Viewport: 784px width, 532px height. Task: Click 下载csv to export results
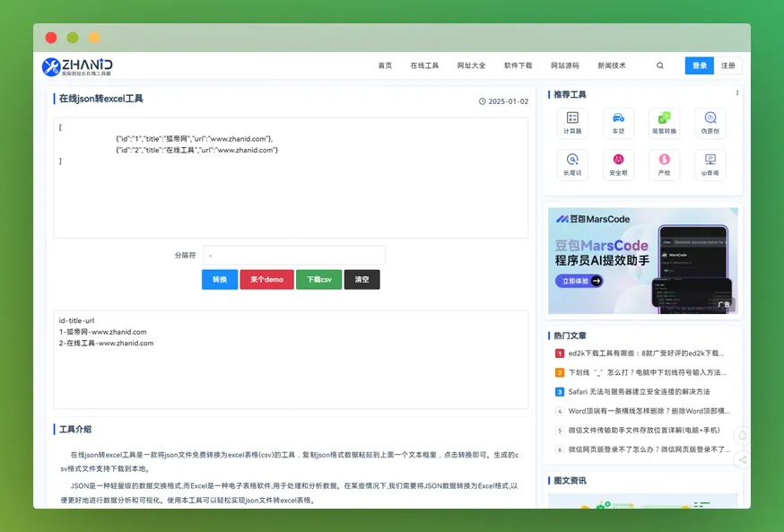point(321,279)
